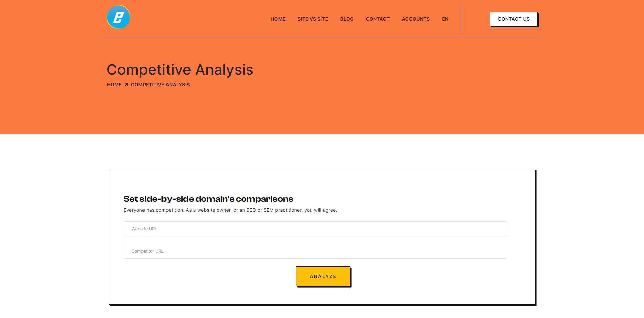
Task: Click the 'Everyone has competition' description text
Action: point(230,210)
